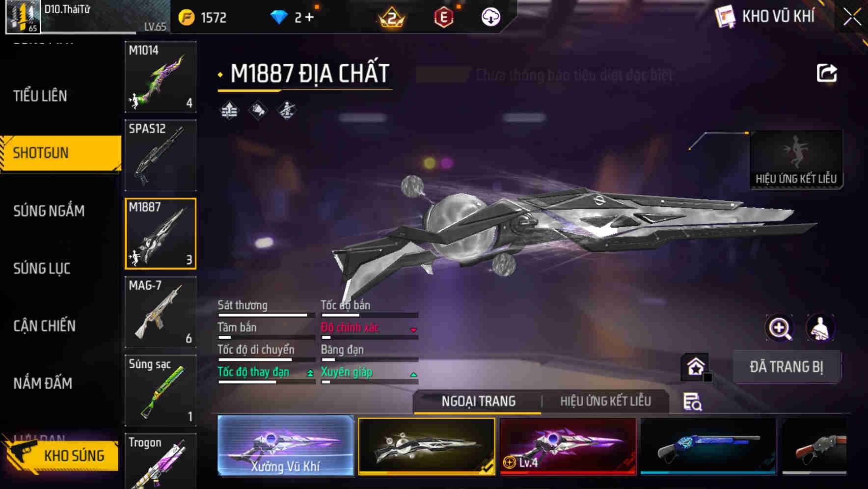Switch to HIỆU ỨNG KẾT LIỄU tab
Screen dimensions: 868x489
[x=605, y=401]
